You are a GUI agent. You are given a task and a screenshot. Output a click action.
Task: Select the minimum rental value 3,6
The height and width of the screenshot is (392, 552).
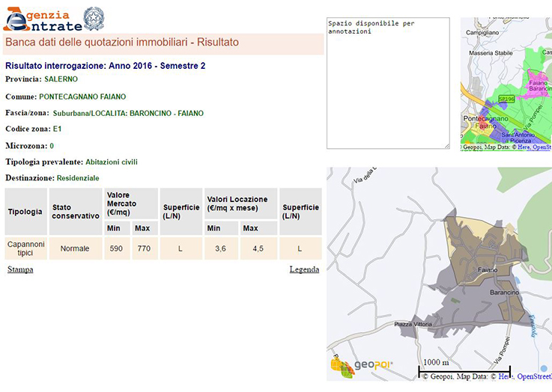click(221, 248)
